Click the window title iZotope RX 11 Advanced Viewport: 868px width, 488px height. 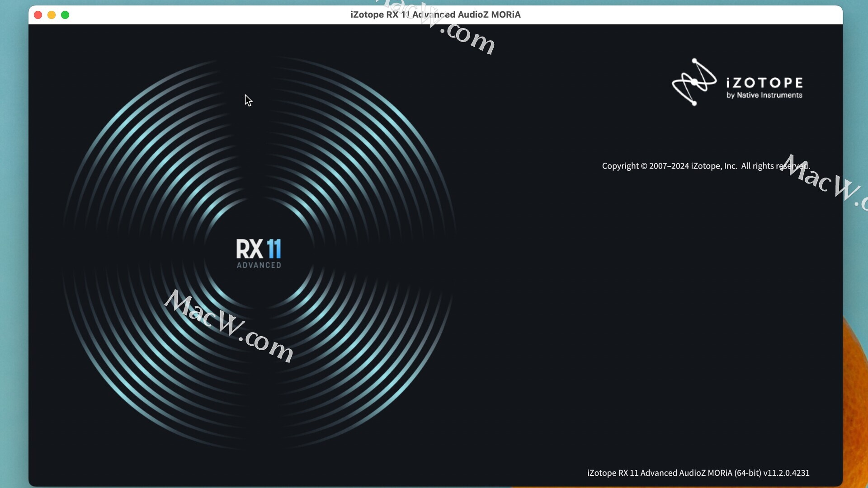pyautogui.click(x=435, y=14)
